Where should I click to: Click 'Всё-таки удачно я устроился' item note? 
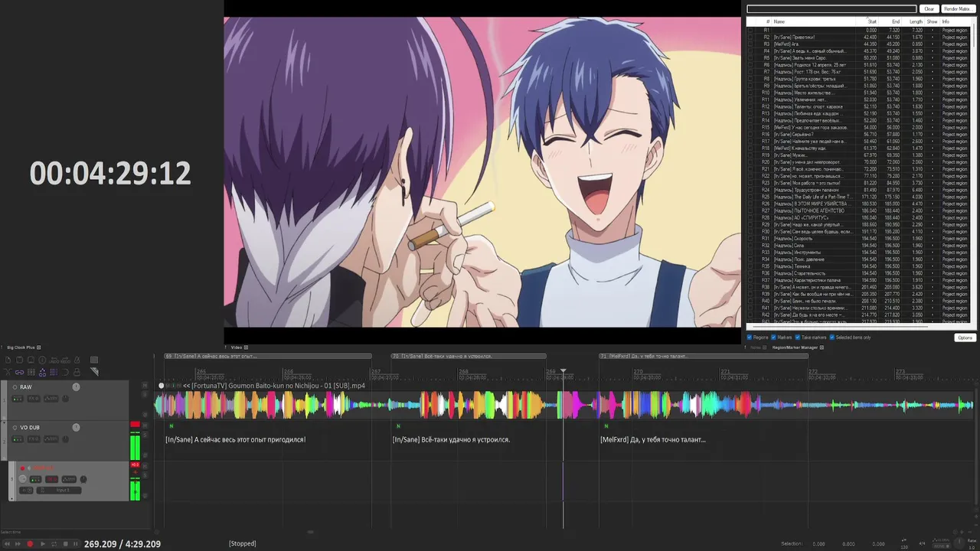451,439
